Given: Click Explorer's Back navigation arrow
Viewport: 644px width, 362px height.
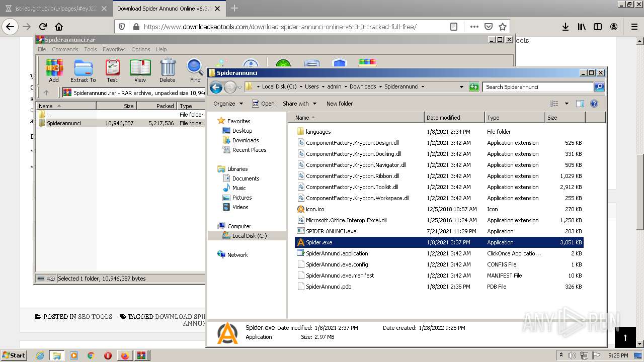Looking at the screenshot, I should [216, 87].
